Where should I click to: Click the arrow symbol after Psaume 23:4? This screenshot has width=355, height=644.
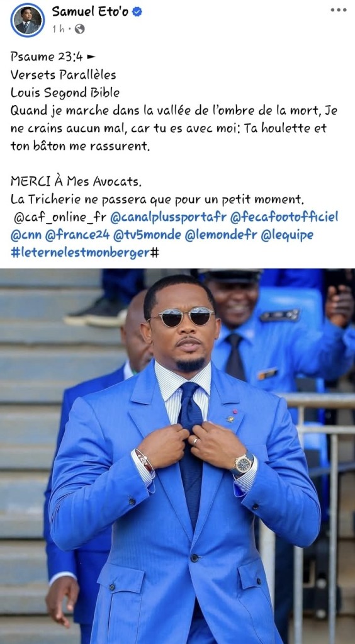91,57
